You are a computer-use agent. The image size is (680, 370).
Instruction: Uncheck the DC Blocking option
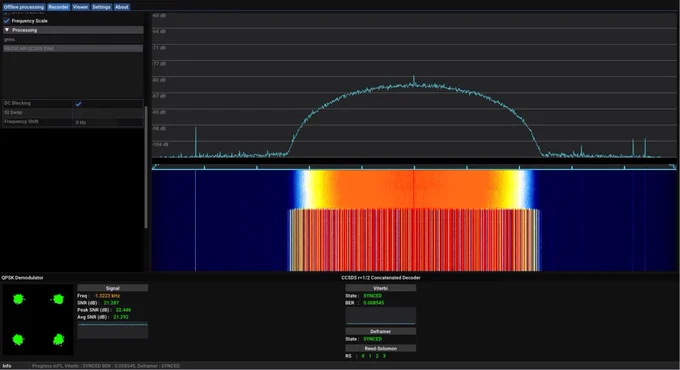[78, 104]
